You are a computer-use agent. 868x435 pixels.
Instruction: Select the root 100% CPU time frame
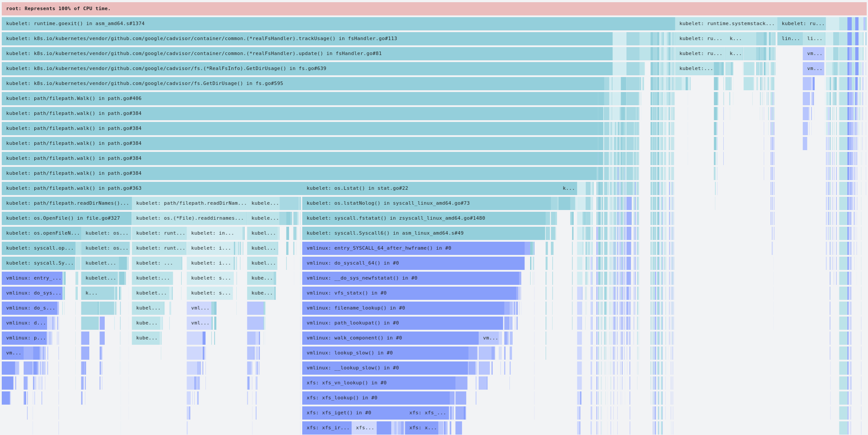[434, 9]
